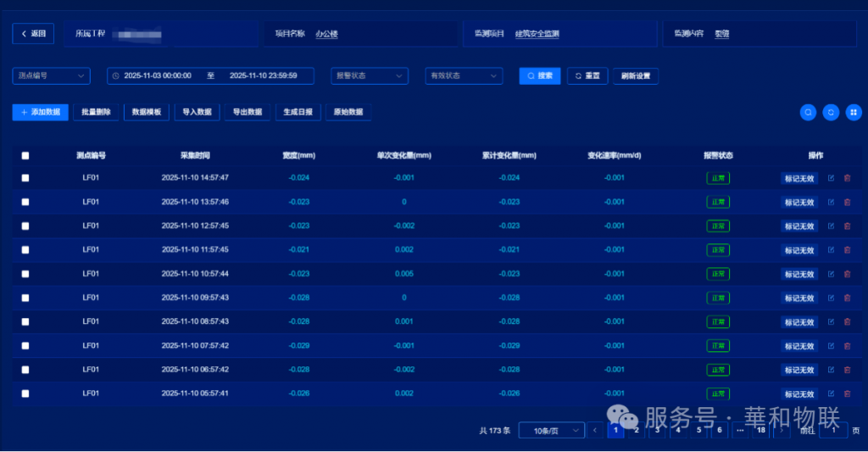Check the 11:57:45 row checkbox
Image resolution: width=868 pixels, height=452 pixels.
pos(25,250)
